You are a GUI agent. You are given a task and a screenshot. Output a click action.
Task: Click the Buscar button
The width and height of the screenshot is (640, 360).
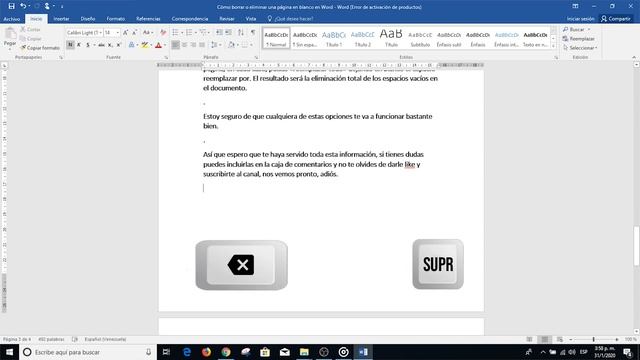(576, 29)
